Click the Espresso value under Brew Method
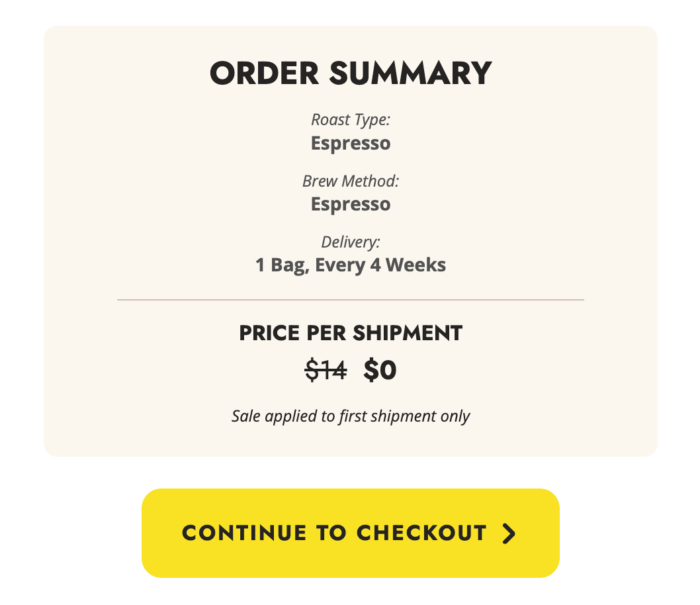Viewport: 700px width, 605px height. point(351,205)
